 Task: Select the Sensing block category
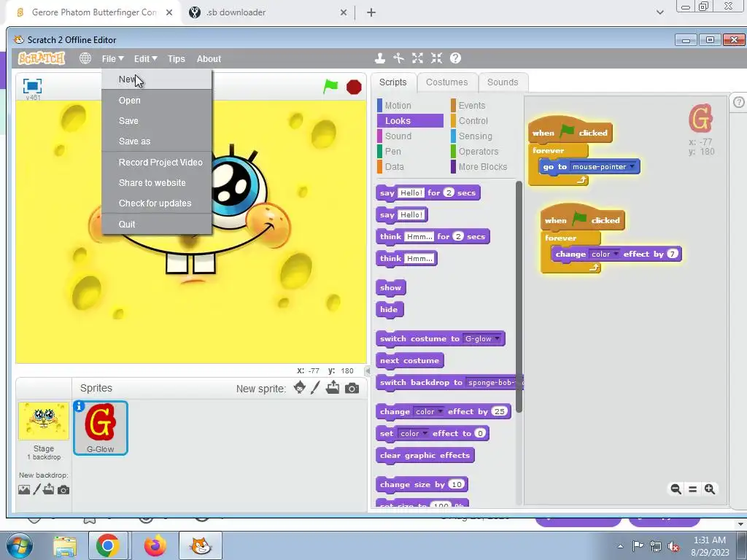(482, 136)
